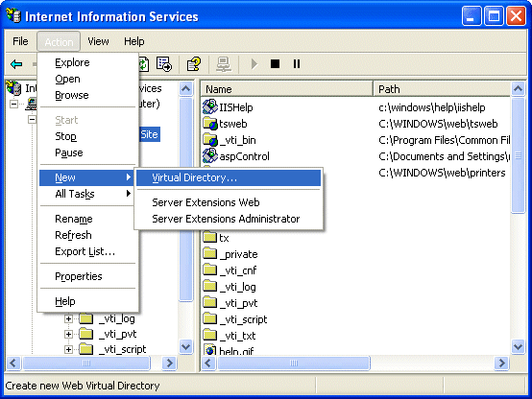Click right pane scroll down arrow
Image resolution: width=532 pixels, height=399 pixels.
tap(519, 346)
